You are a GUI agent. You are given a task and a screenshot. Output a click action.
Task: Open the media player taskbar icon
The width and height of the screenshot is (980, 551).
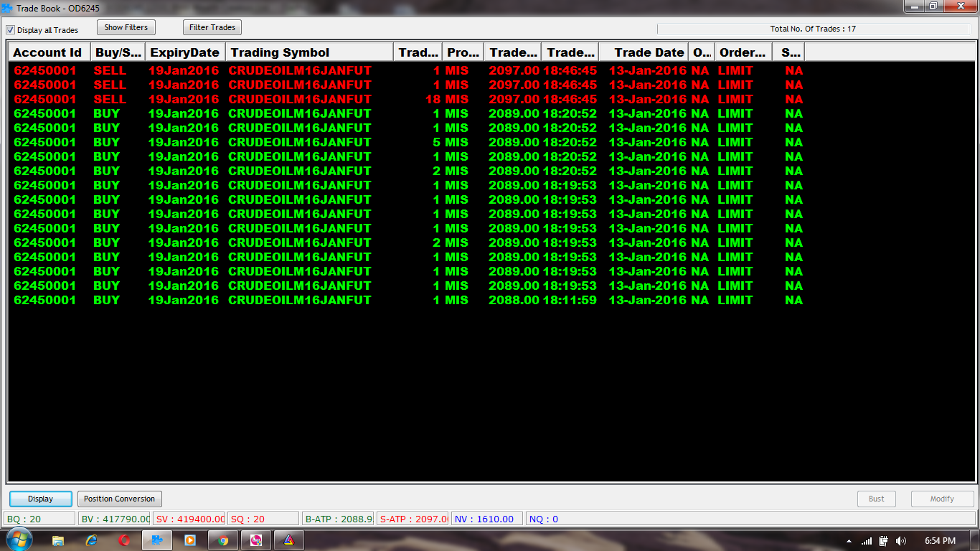click(x=190, y=540)
